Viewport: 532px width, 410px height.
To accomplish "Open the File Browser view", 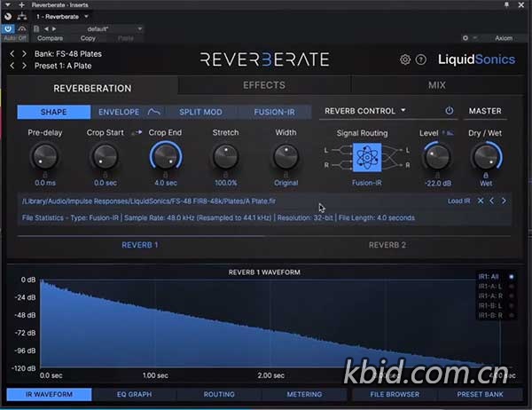I will [395, 394].
